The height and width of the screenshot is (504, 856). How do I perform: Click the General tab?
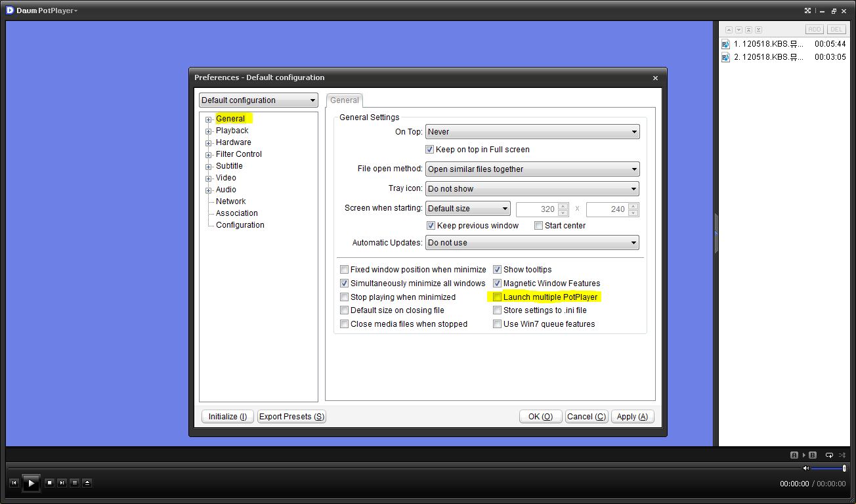pyautogui.click(x=345, y=100)
